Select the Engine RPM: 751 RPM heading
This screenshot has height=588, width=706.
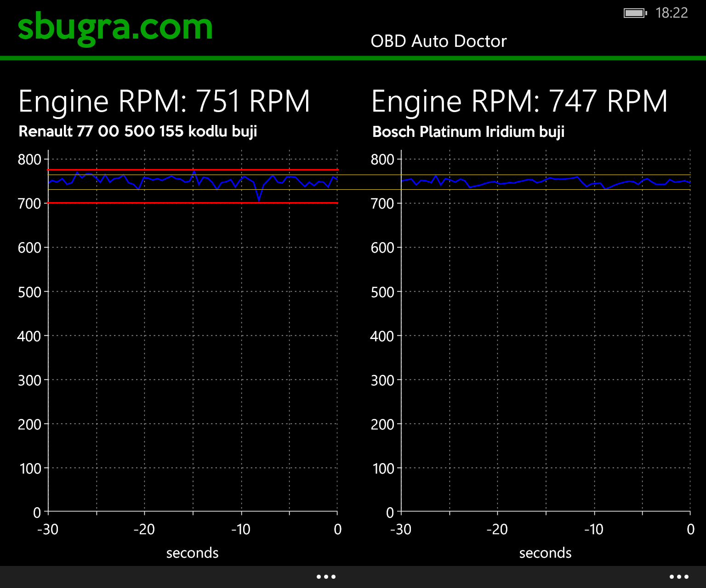pyautogui.click(x=164, y=102)
